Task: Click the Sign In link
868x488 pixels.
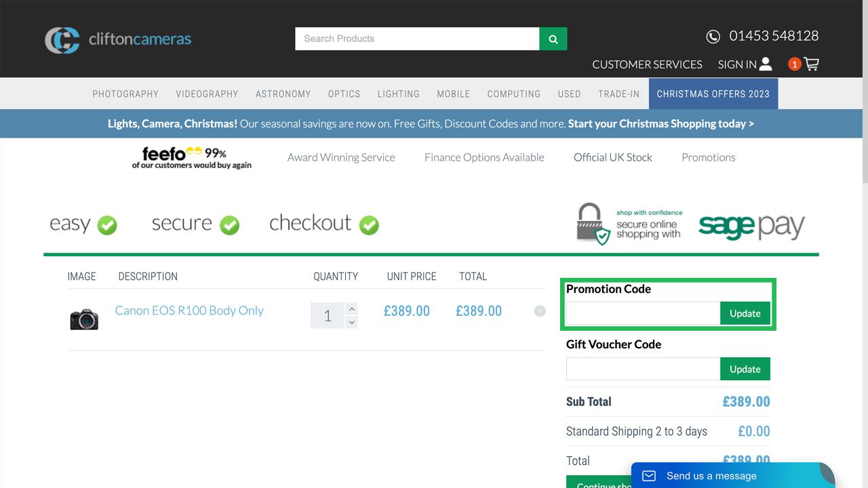Action: tap(737, 64)
